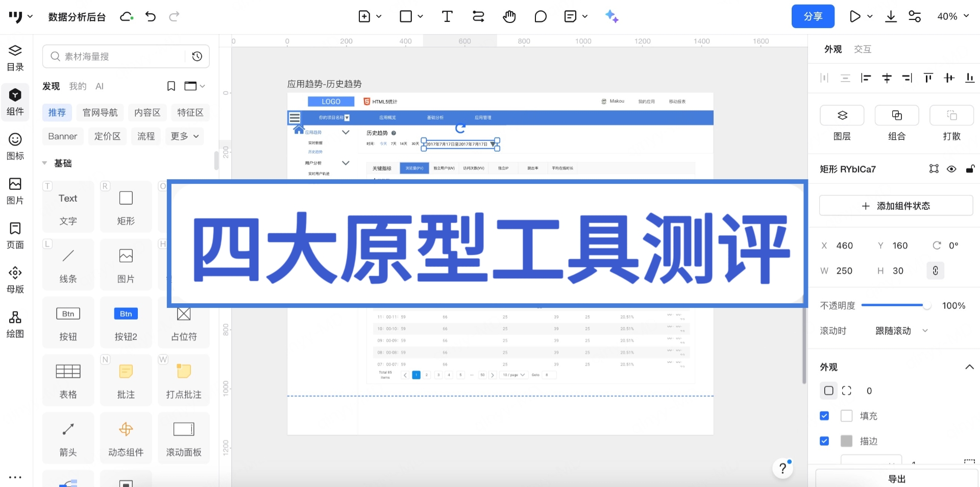Select the connector line tool
Viewport: 980px width, 487px height.
tap(478, 16)
